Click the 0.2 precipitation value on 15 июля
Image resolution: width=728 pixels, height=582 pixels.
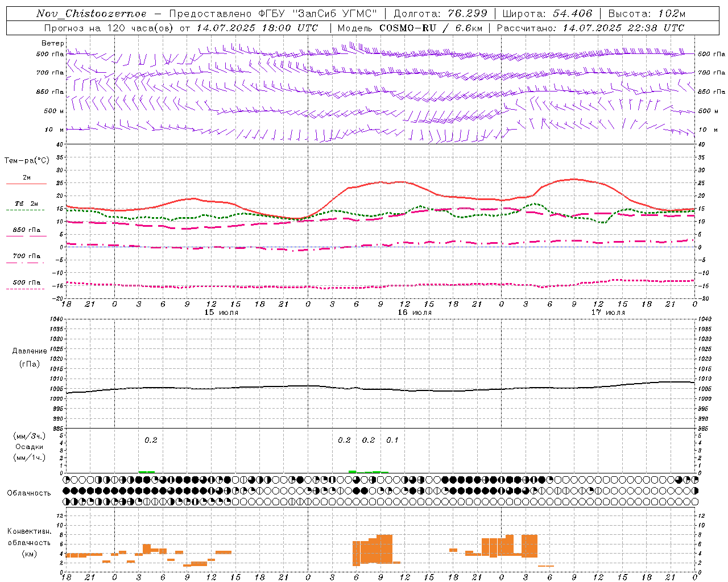tap(151, 440)
